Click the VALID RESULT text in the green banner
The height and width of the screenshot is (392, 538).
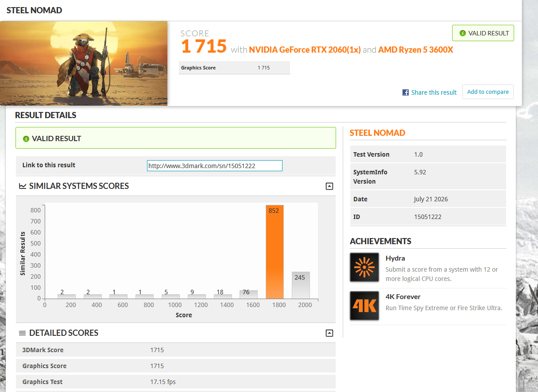56,139
